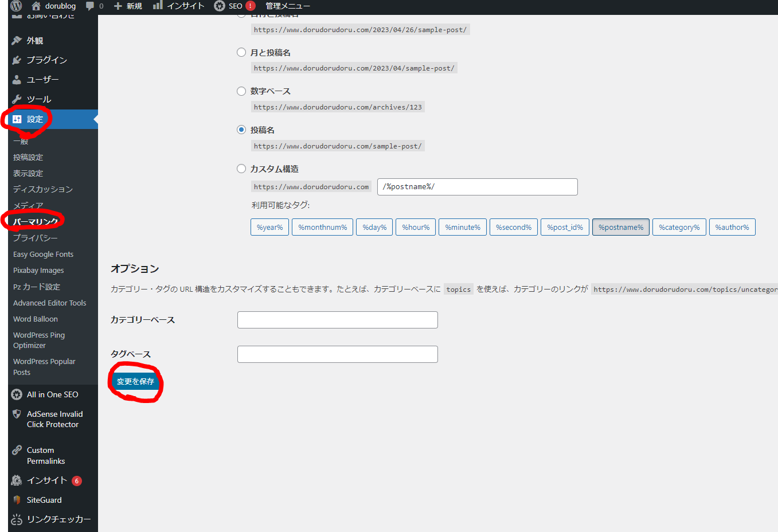
Task: Open the メディア settings submenu
Action: (28, 205)
